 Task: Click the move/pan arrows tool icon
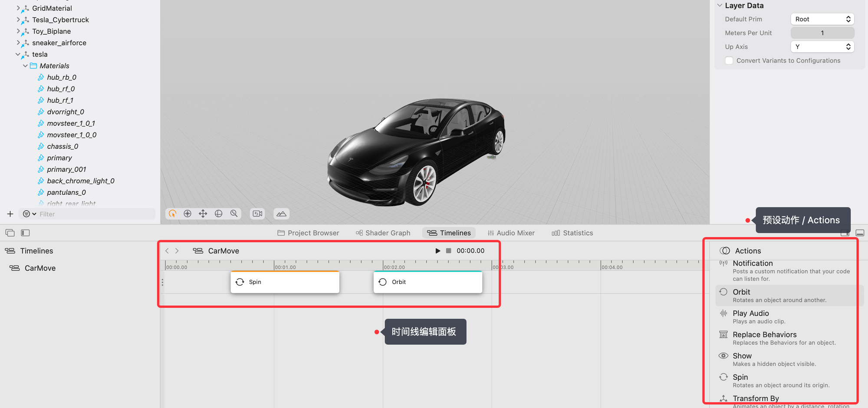tap(203, 214)
